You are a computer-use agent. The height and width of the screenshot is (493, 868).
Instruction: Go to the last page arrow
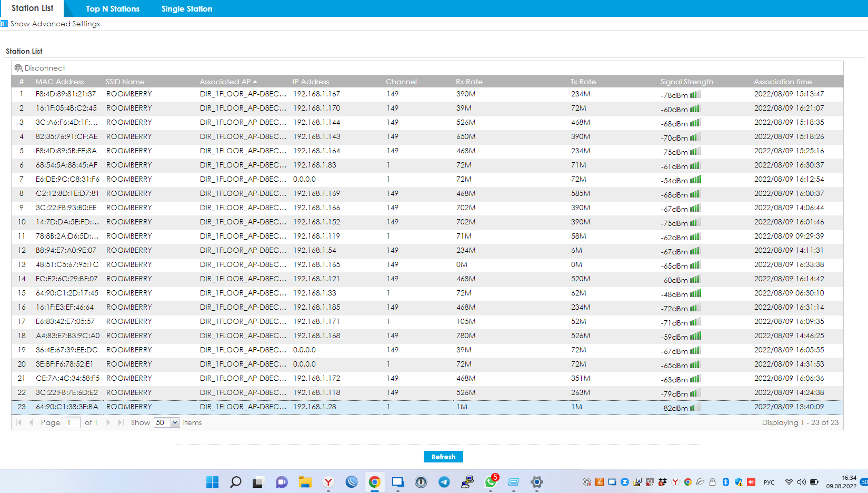pos(121,422)
